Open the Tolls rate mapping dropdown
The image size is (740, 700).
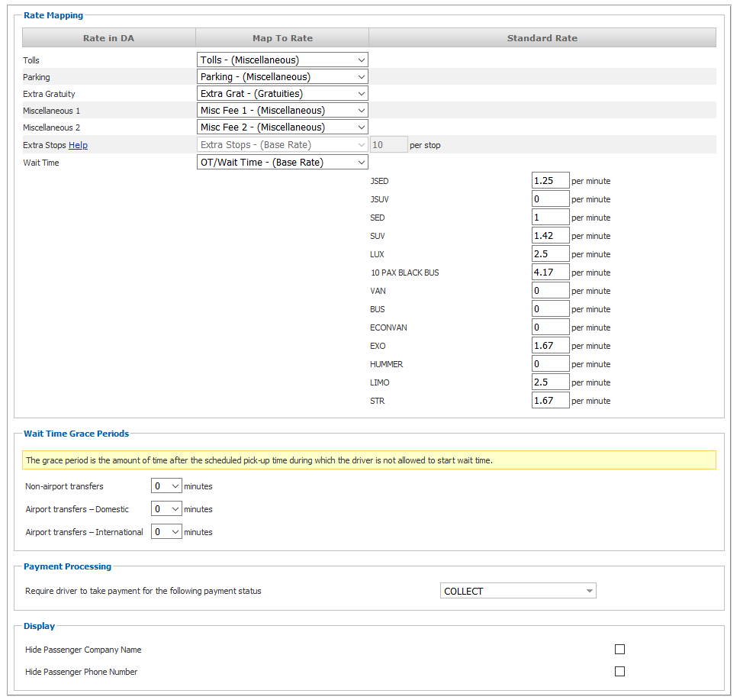coord(282,60)
